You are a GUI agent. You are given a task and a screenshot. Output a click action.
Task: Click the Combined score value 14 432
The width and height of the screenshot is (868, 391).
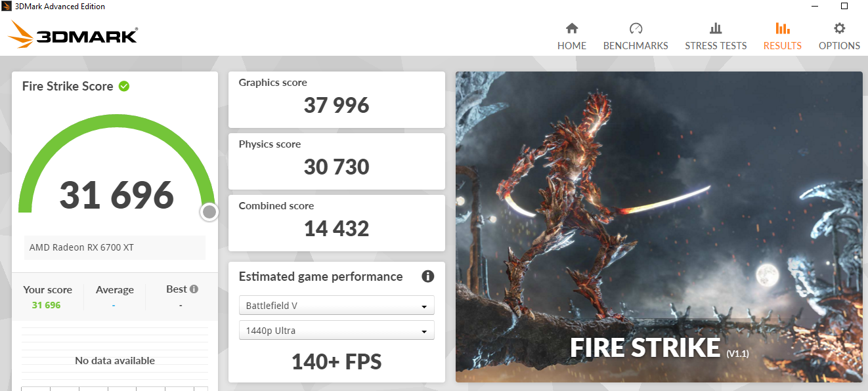pos(337,229)
